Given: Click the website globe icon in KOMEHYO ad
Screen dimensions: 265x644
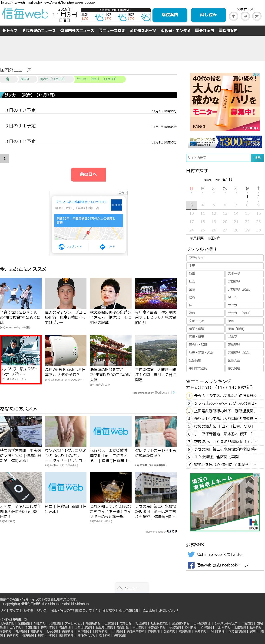Looking at the screenshot, I should pyautogui.click(x=61, y=247).
